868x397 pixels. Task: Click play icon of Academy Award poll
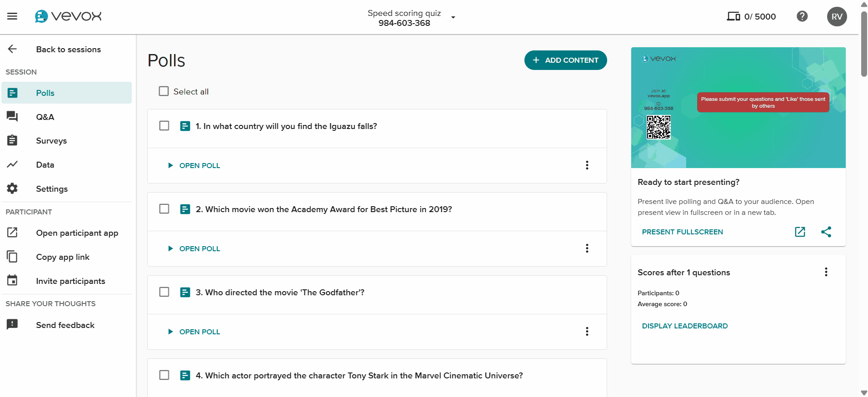click(170, 248)
